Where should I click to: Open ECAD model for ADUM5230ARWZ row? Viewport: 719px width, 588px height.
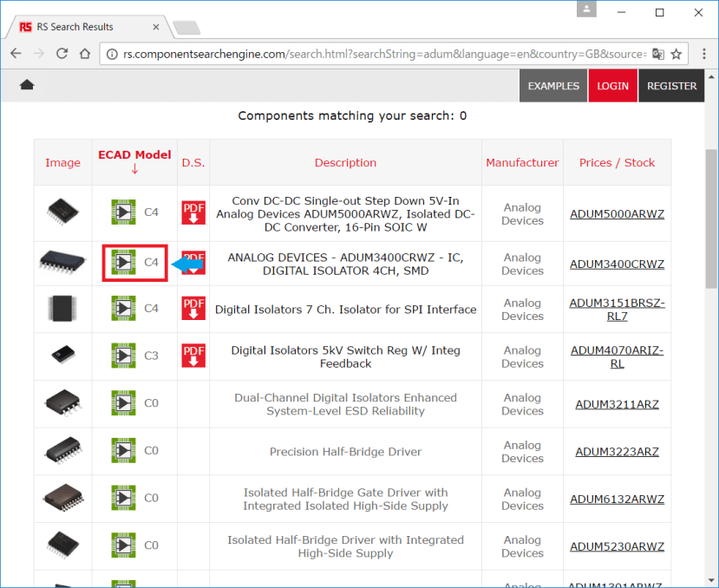pyautogui.click(x=123, y=546)
